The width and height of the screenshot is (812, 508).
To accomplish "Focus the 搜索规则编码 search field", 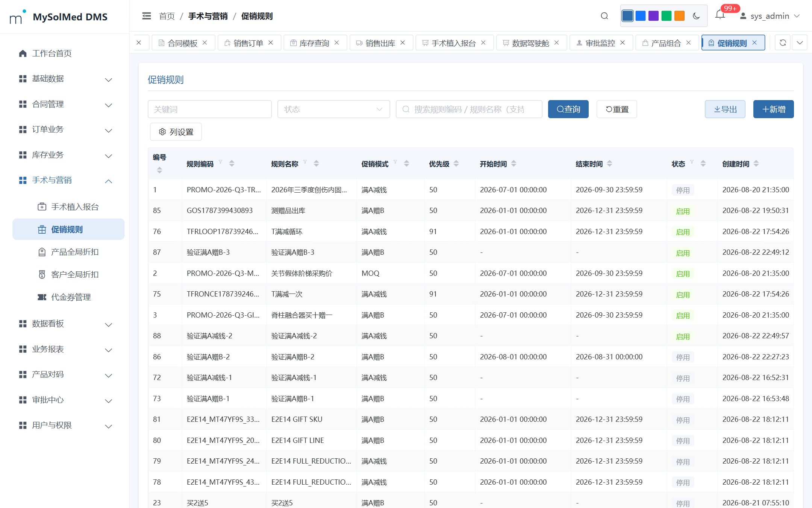I will coord(469,109).
